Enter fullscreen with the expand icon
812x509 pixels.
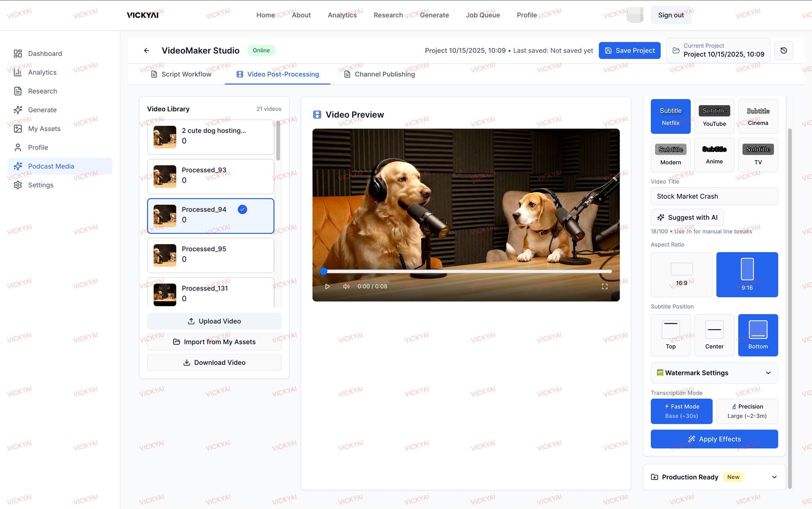604,286
